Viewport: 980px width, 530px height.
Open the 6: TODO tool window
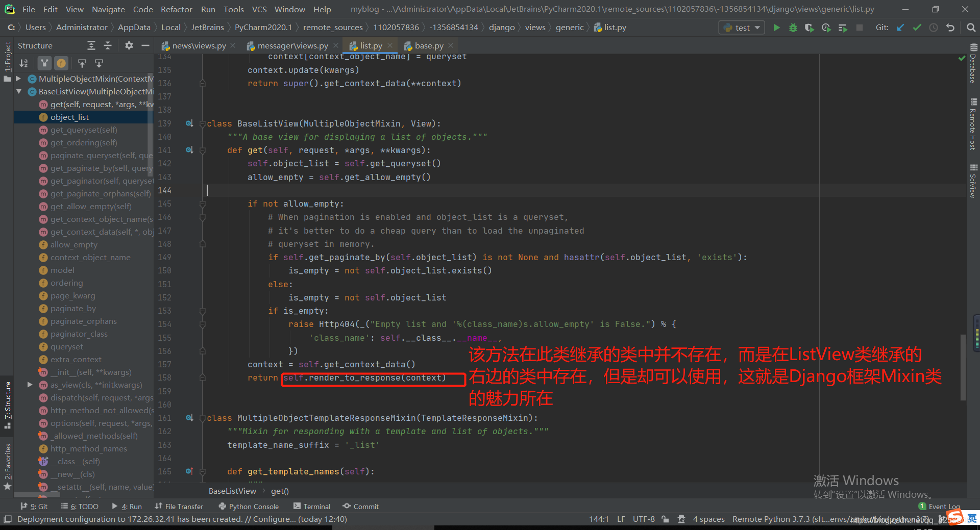click(x=80, y=506)
